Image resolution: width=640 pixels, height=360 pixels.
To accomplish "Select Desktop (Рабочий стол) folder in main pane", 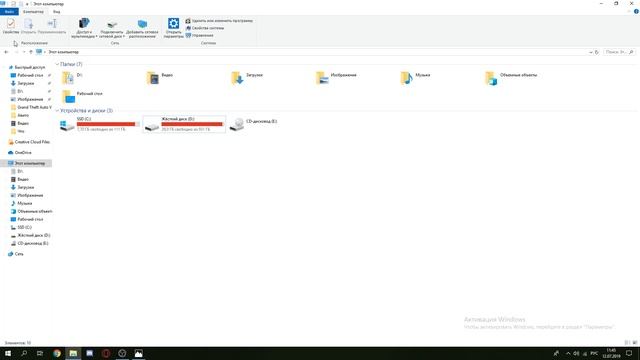I will pos(82,96).
